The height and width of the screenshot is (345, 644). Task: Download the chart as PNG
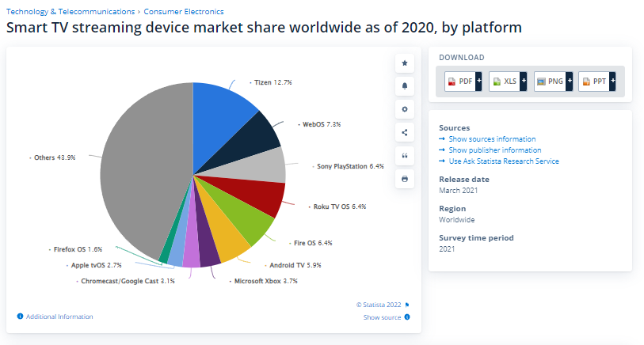tap(553, 82)
